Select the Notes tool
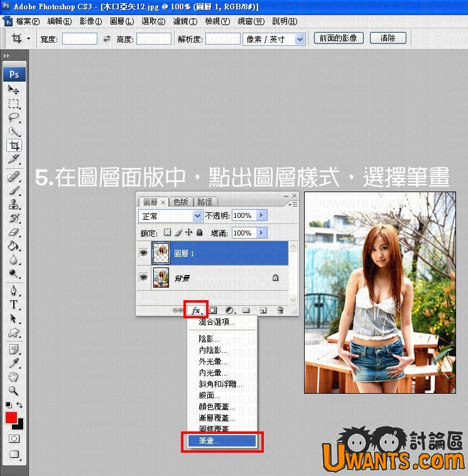This screenshot has width=468, height=476. pos(13,350)
